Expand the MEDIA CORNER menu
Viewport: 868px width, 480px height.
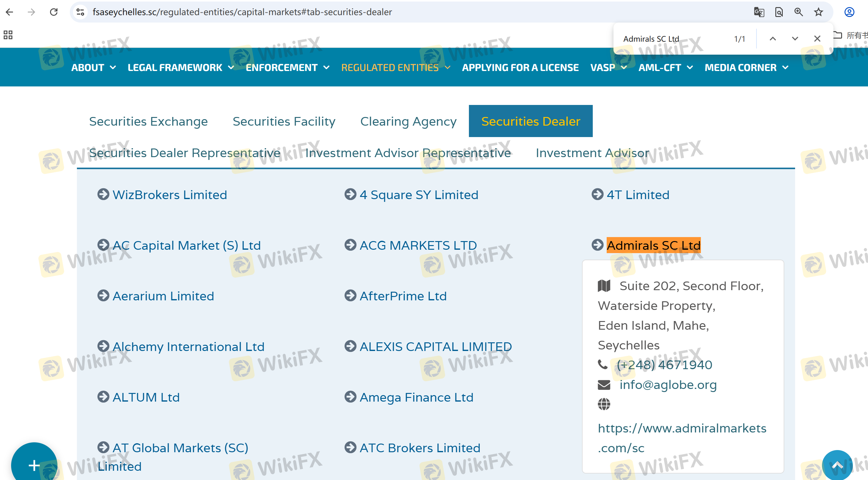click(747, 68)
